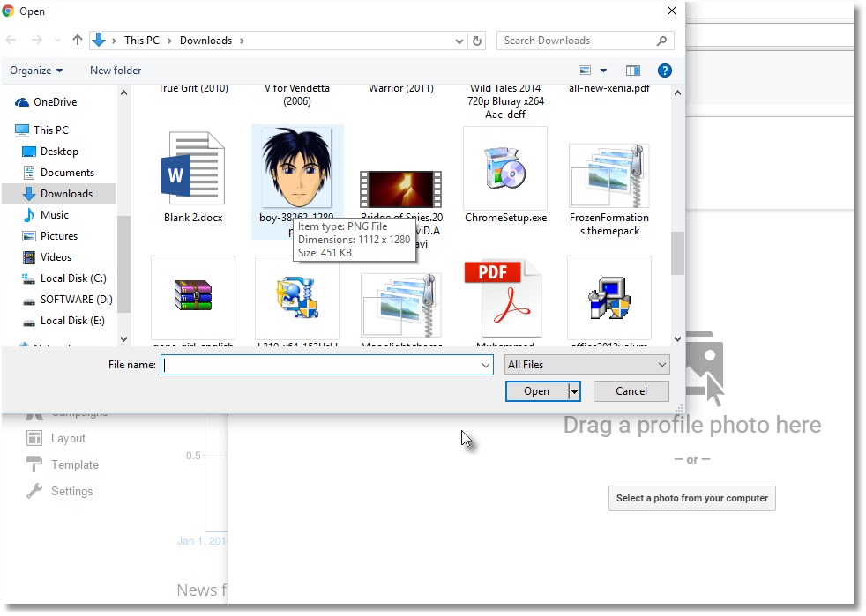This screenshot has width=866, height=616.
Task: Go up one folder level
Action: tap(78, 40)
